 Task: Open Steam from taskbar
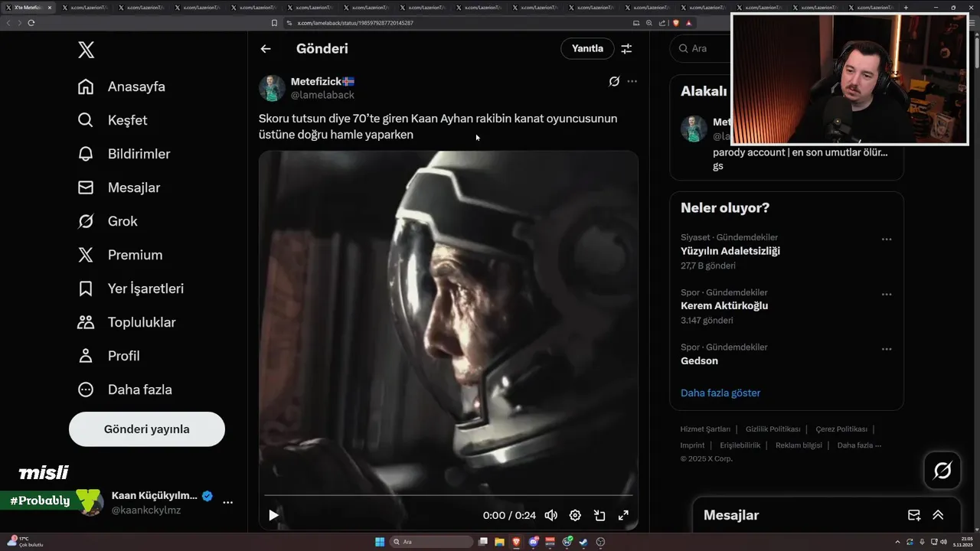click(x=583, y=542)
